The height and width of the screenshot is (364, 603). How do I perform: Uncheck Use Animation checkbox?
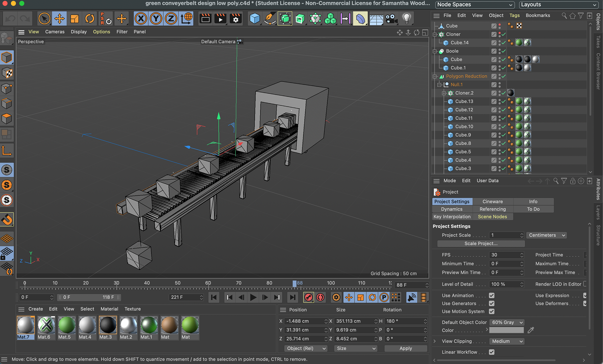point(492,295)
